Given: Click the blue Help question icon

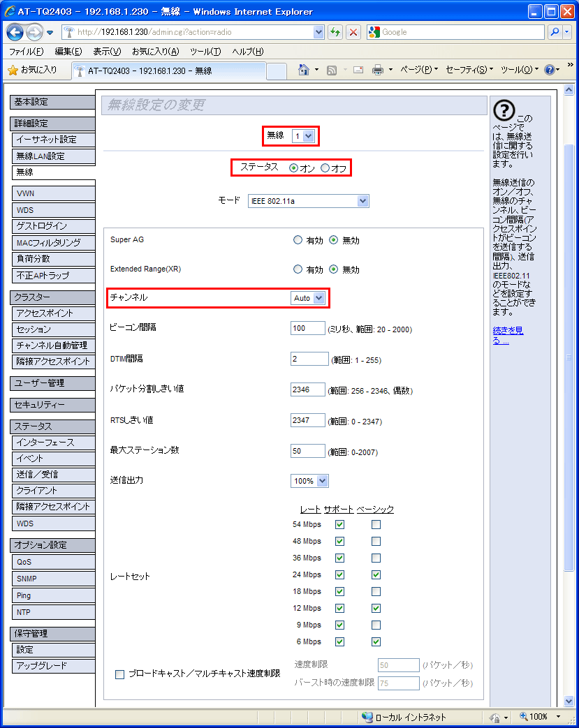Looking at the screenshot, I should 549,70.
